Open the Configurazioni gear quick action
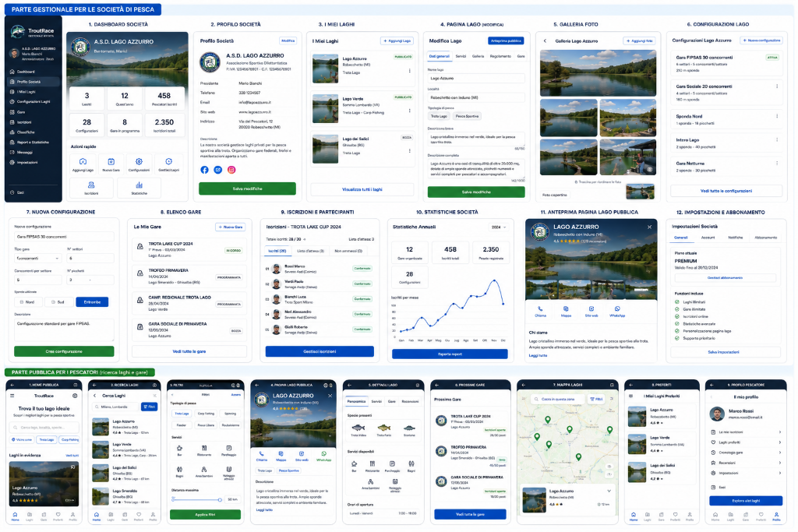Screen dimensions: 798x532 coord(139,161)
